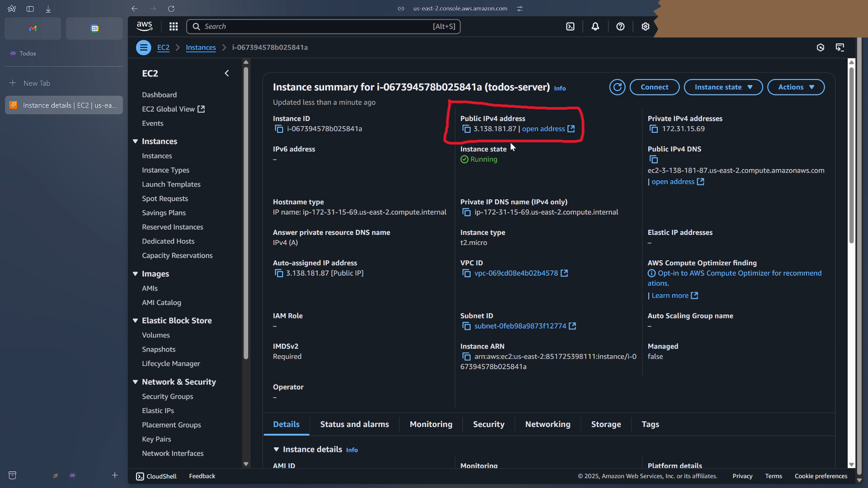Collapse the Images nav section

click(135, 274)
